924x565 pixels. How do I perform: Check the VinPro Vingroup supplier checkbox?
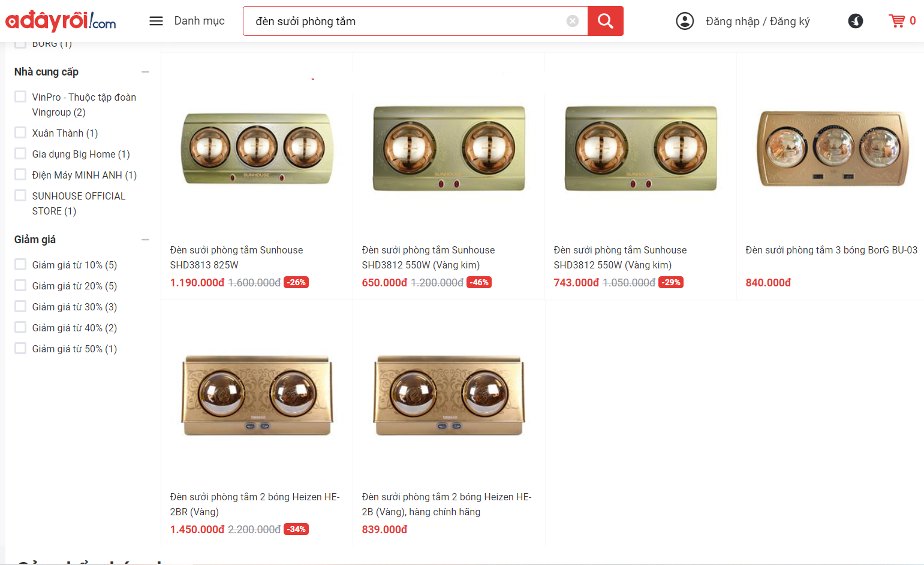click(20, 96)
